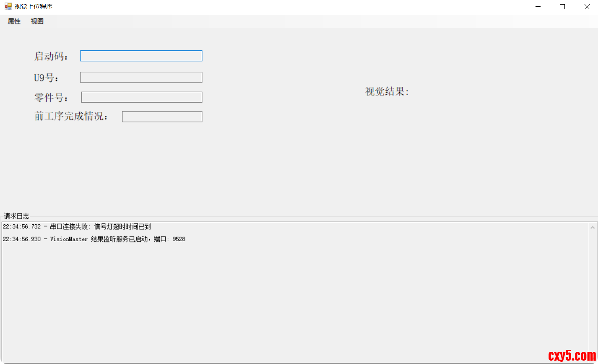Click the U9号 label text
The image size is (598, 364).
point(47,78)
